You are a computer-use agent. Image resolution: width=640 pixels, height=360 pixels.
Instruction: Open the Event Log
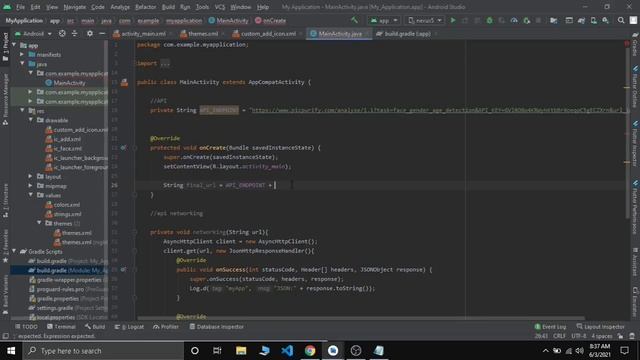(x=551, y=327)
